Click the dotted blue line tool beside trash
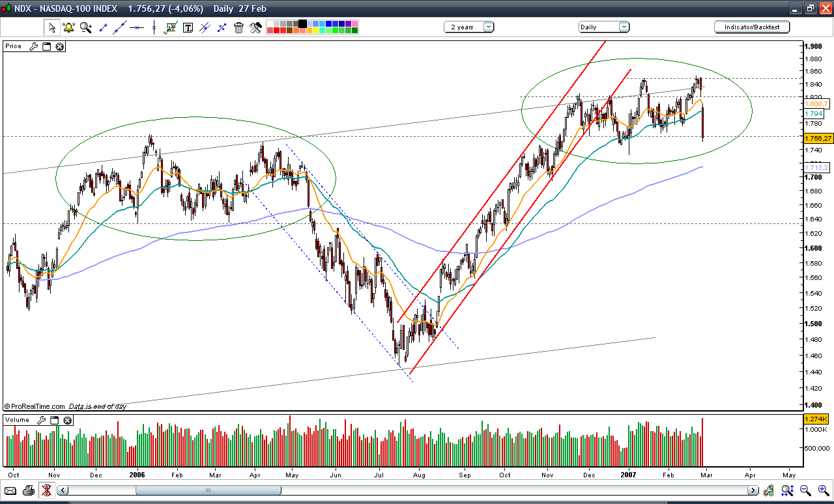Screen dimensions: 834x504 (x=222, y=27)
